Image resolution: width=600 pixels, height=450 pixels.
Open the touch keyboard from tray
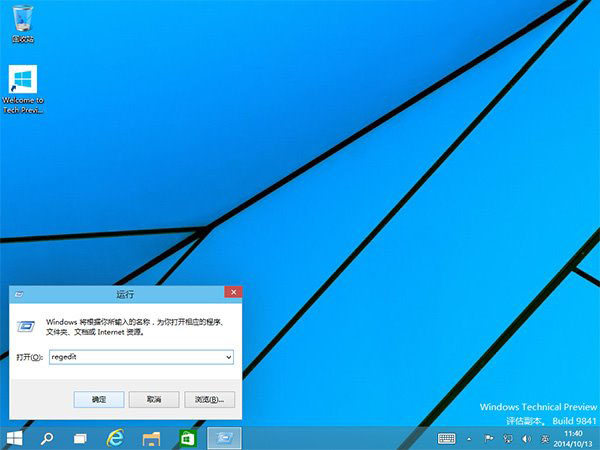click(x=447, y=439)
